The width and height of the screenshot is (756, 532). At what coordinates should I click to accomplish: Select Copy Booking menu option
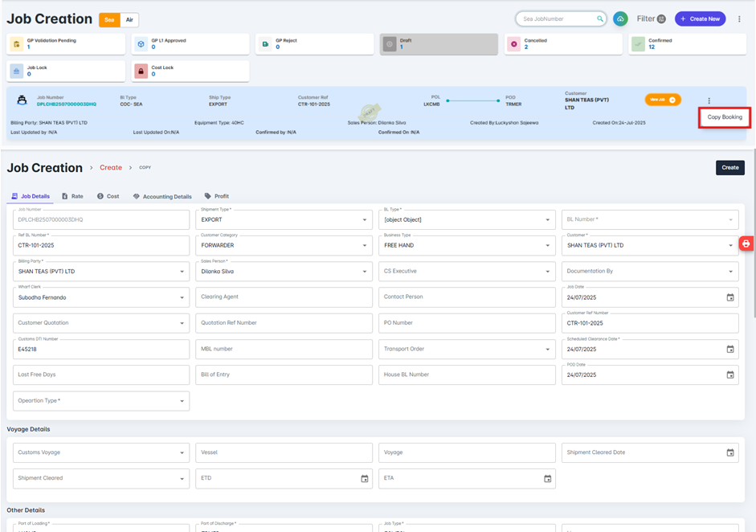(724, 117)
